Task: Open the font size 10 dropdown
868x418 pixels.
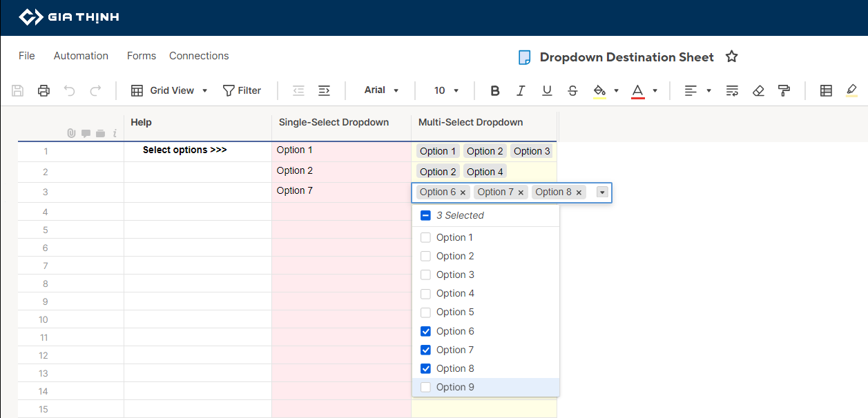Action: 446,90
